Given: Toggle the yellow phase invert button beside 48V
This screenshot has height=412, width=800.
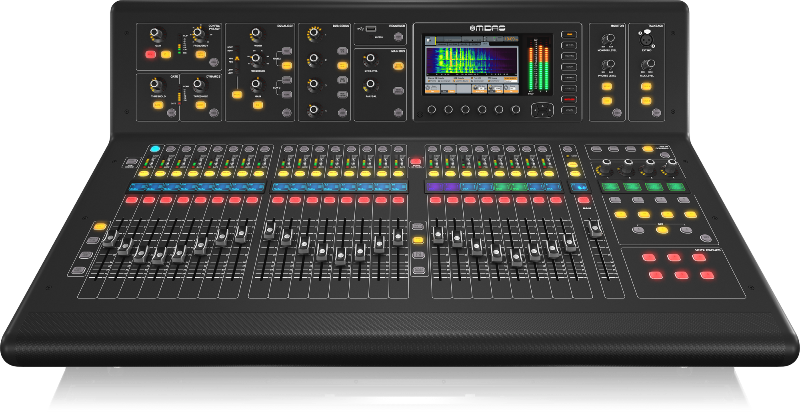Looking at the screenshot, I should [166, 54].
